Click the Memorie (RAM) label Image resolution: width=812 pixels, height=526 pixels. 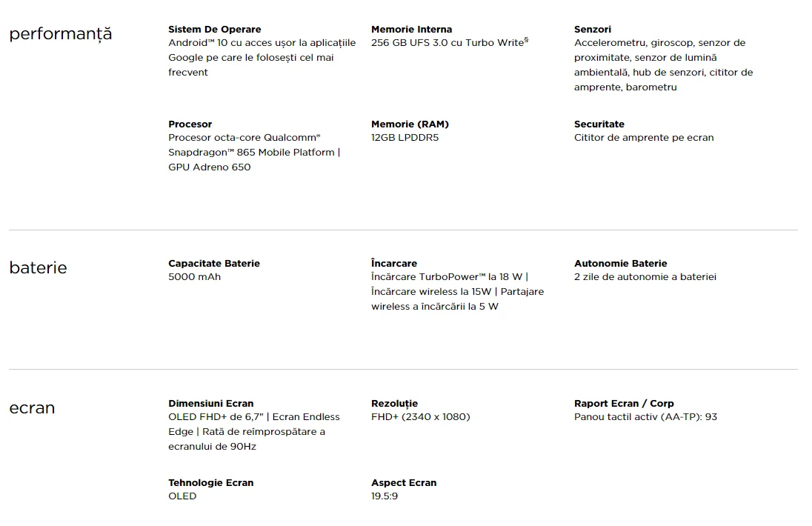click(410, 124)
